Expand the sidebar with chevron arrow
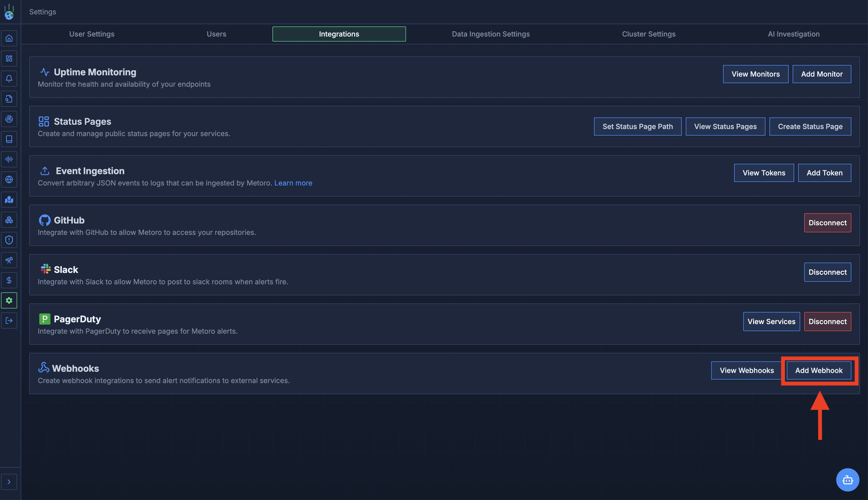Image resolution: width=868 pixels, height=500 pixels. pyautogui.click(x=9, y=482)
